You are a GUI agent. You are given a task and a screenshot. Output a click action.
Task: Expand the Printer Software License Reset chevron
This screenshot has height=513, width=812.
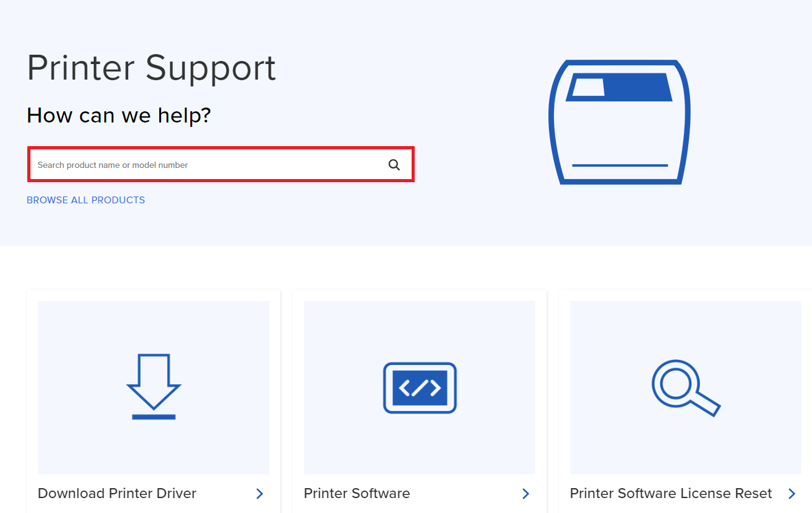792,493
